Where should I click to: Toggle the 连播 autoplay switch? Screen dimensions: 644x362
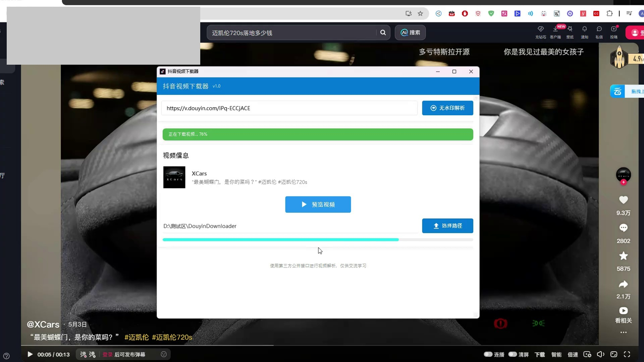coord(488,354)
